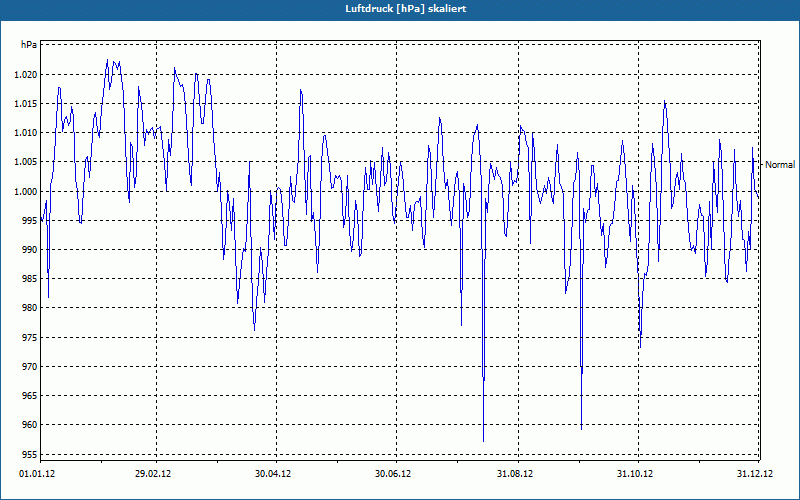The image size is (800, 500).
Task: Click the chart title 'Luftdruck [hPa] skaliert'
Action: click(x=406, y=9)
